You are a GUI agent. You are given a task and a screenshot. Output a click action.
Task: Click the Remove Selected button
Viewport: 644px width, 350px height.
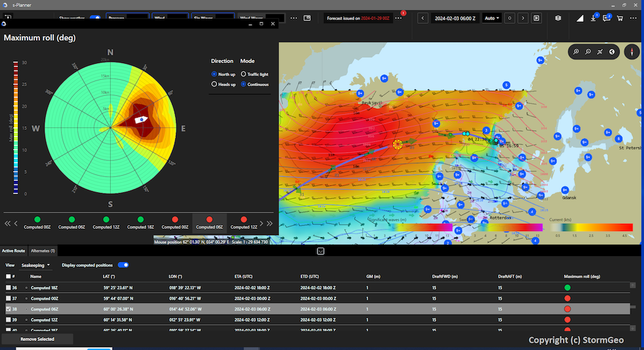pos(37,339)
